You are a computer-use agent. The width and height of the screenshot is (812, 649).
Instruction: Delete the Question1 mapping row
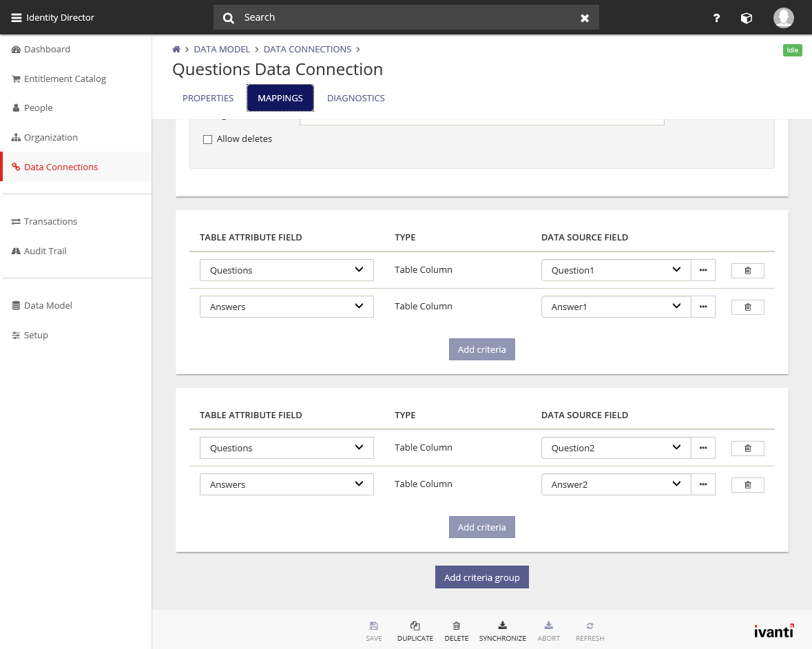tap(747, 271)
